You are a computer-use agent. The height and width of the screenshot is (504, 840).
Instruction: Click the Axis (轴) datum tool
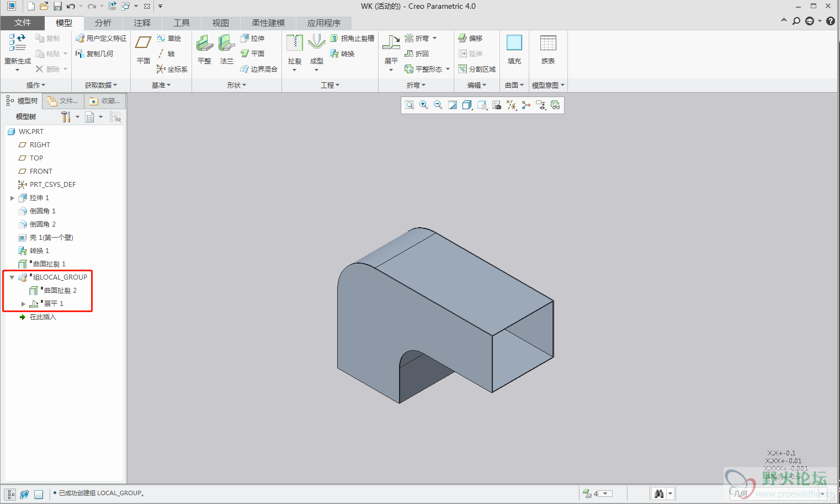click(x=166, y=53)
